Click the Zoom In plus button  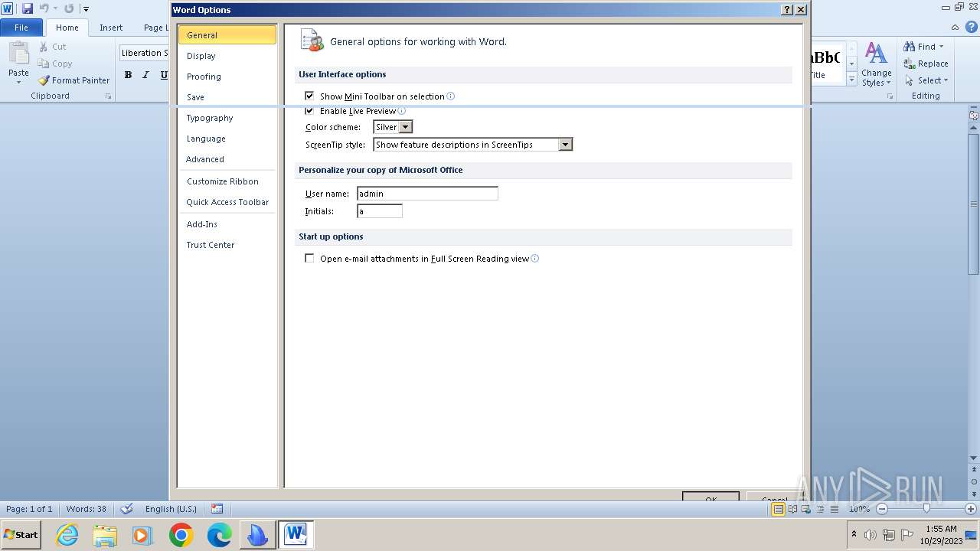[970, 509]
